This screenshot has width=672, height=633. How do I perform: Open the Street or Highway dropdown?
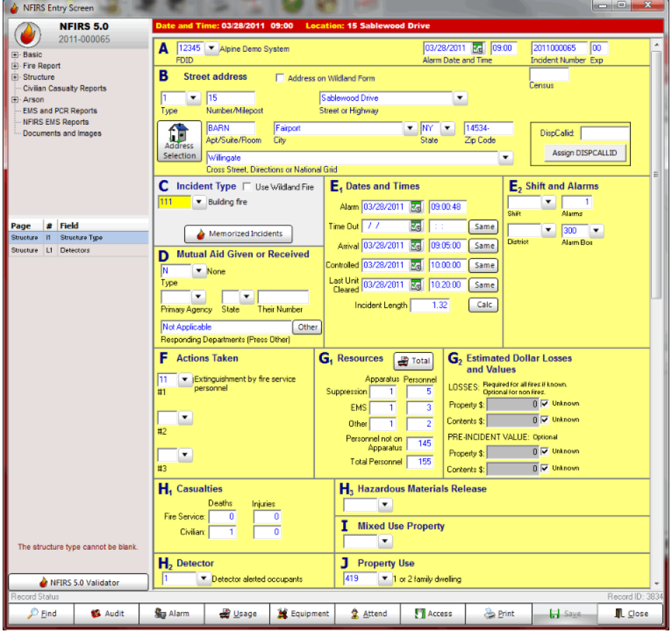pos(459,99)
